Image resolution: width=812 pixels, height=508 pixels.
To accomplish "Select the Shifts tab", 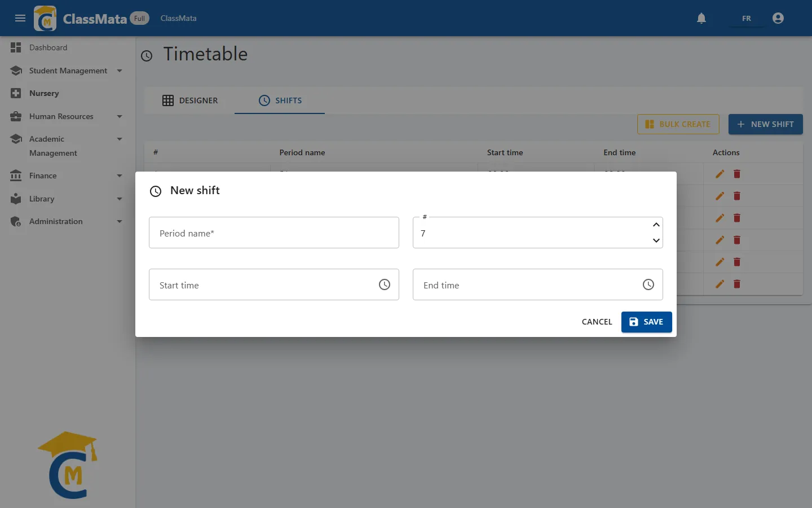I will (x=280, y=100).
